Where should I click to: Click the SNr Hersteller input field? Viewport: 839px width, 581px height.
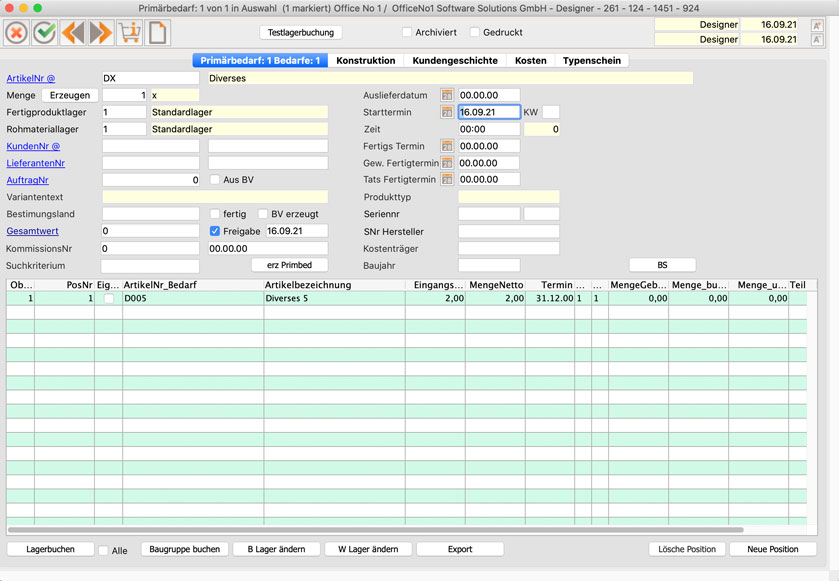tap(509, 232)
